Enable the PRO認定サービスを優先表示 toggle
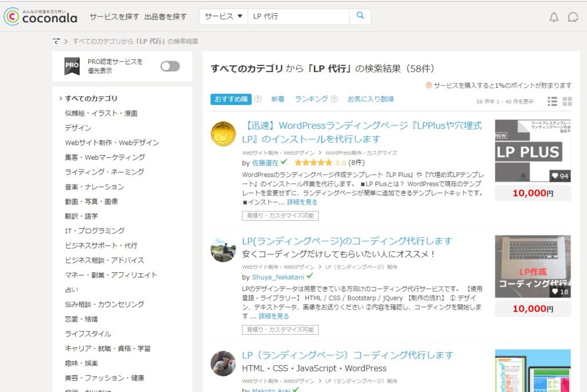 (170, 66)
